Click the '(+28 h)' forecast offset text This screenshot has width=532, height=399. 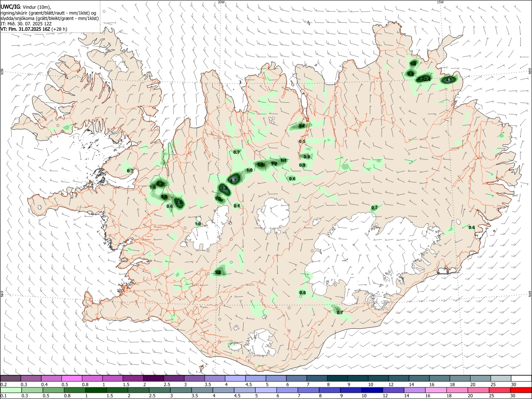click(x=60, y=29)
